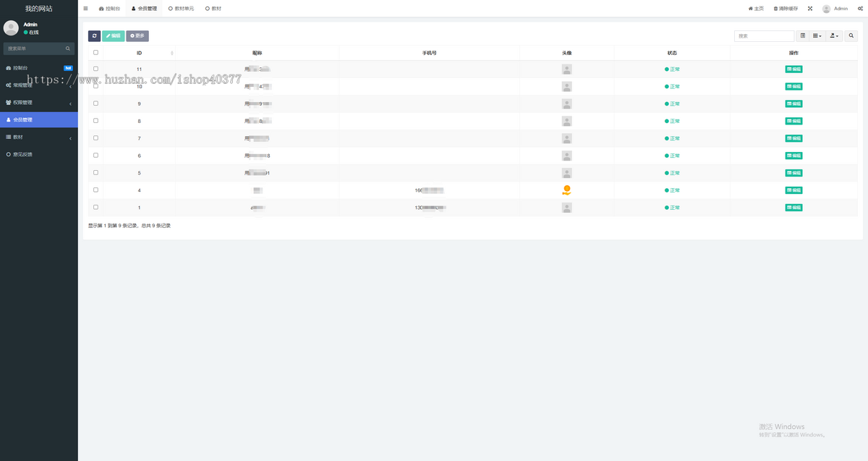Switch to the 会员管理 tab
The width and height of the screenshot is (868, 461).
[144, 9]
